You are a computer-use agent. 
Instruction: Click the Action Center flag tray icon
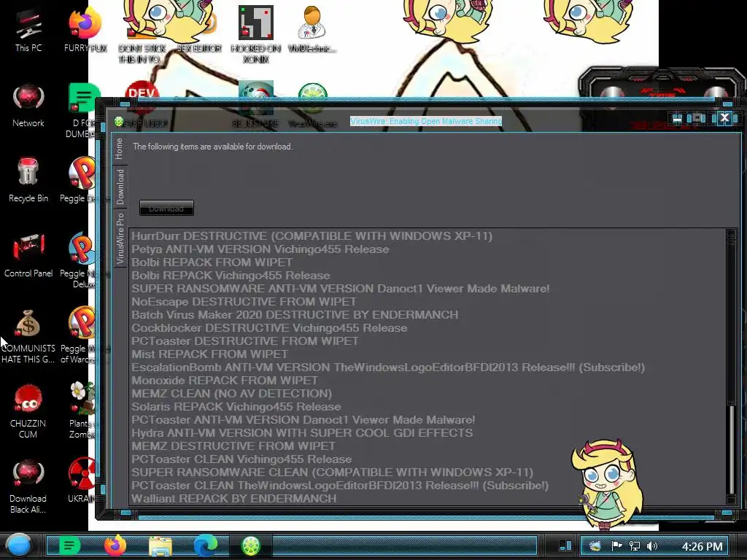pyautogui.click(x=616, y=545)
